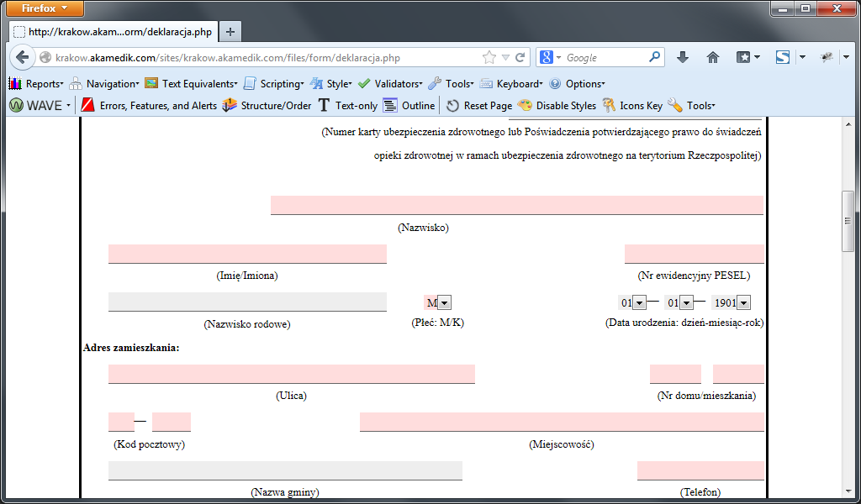Show Errors, Features, and Alerts
The width and height of the screenshot is (861, 504).
pyautogui.click(x=149, y=105)
